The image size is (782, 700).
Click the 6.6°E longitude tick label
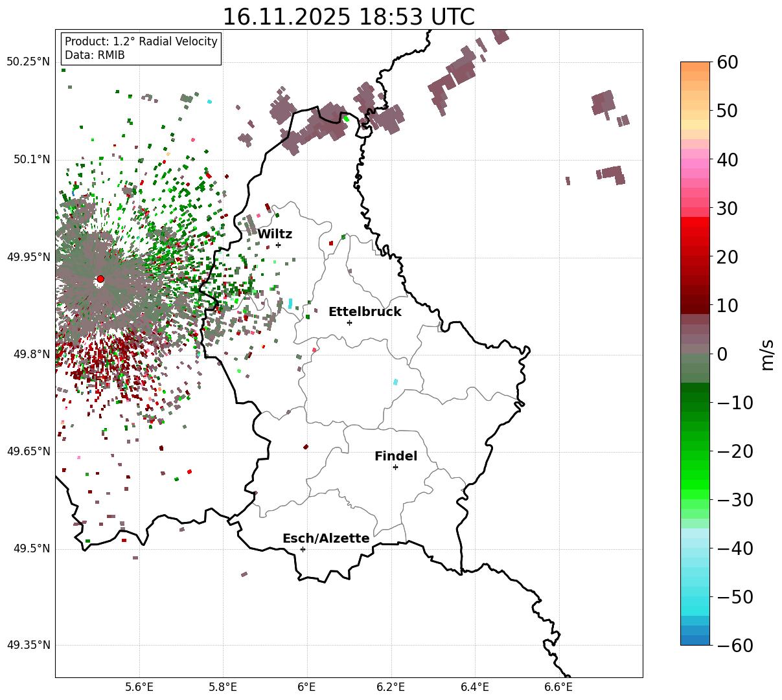(x=558, y=687)
